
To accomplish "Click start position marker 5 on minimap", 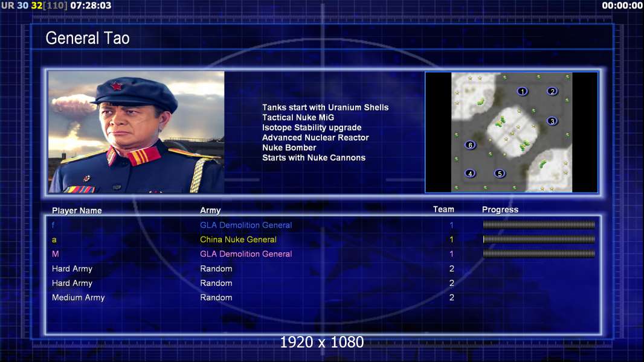I will click(x=500, y=173).
